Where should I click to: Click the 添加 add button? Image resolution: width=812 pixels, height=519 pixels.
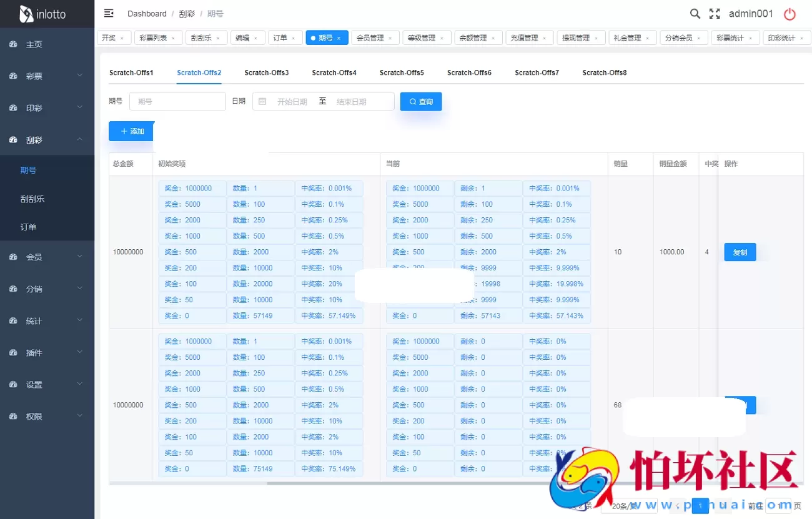[131, 131]
